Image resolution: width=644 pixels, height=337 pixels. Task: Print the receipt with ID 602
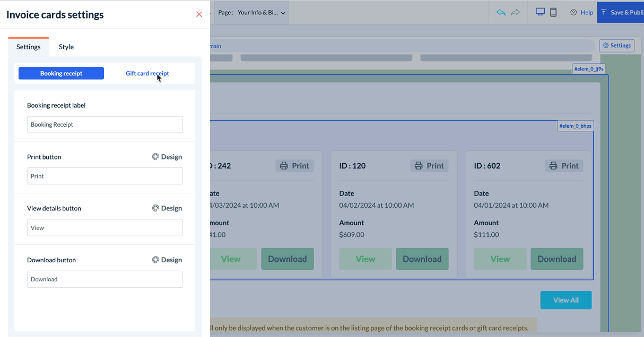pyautogui.click(x=564, y=166)
